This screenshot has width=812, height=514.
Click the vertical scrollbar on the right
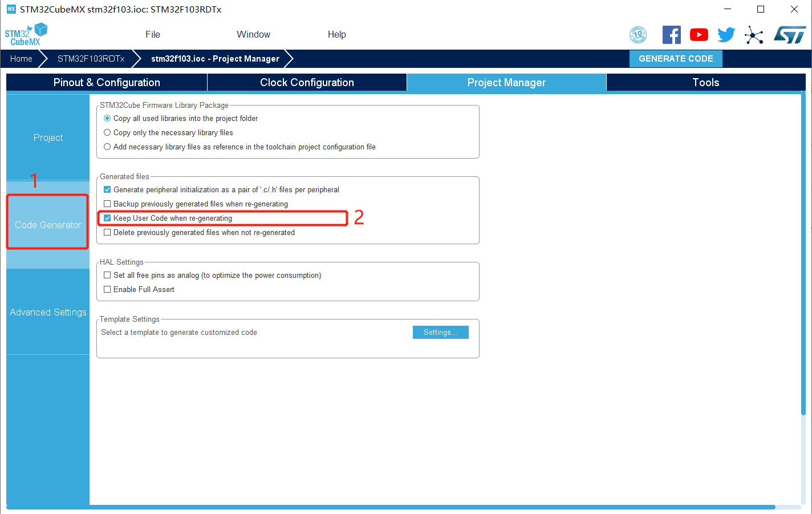click(803, 254)
